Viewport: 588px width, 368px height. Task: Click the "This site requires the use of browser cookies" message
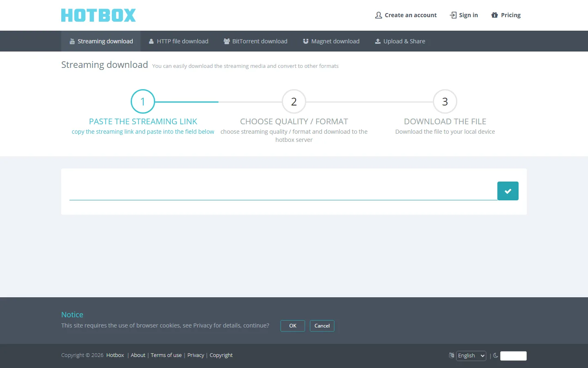165,325
